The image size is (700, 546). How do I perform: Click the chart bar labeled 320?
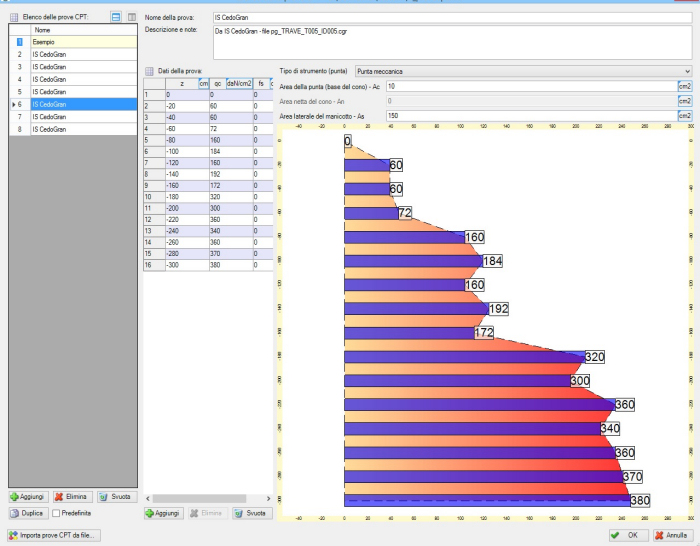point(464,357)
